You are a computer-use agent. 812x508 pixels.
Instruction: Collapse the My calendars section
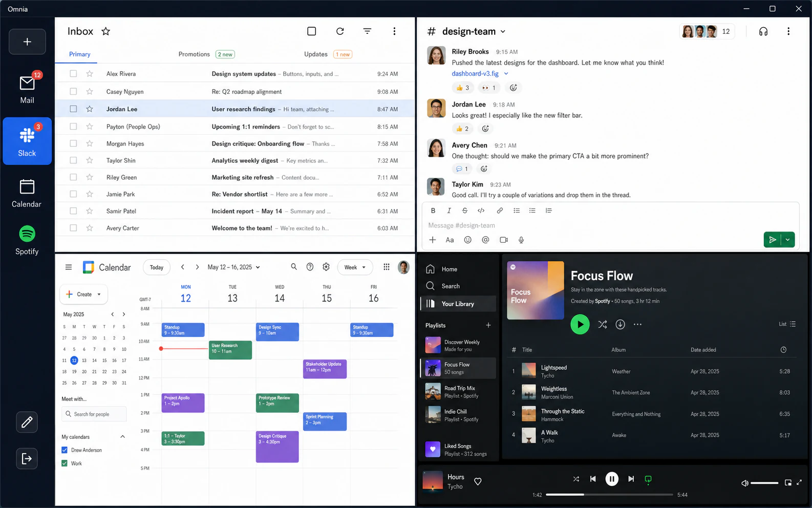point(122,437)
